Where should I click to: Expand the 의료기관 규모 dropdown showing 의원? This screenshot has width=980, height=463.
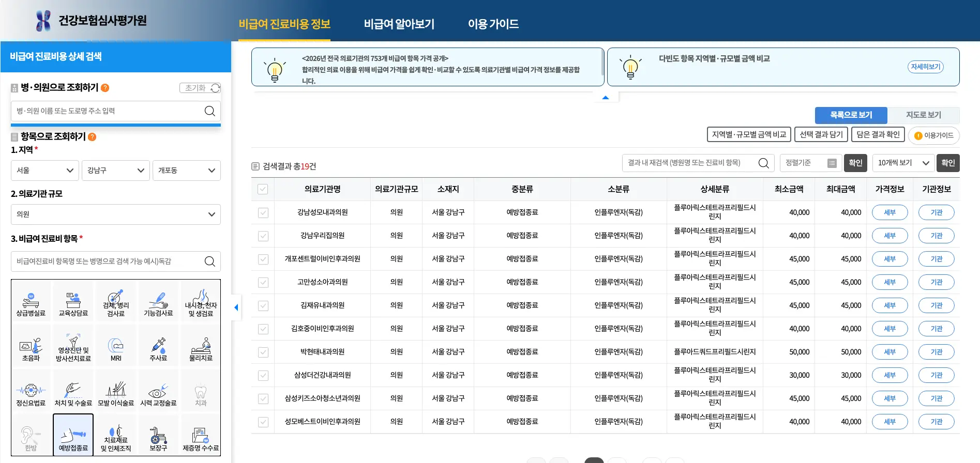click(x=116, y=214)
